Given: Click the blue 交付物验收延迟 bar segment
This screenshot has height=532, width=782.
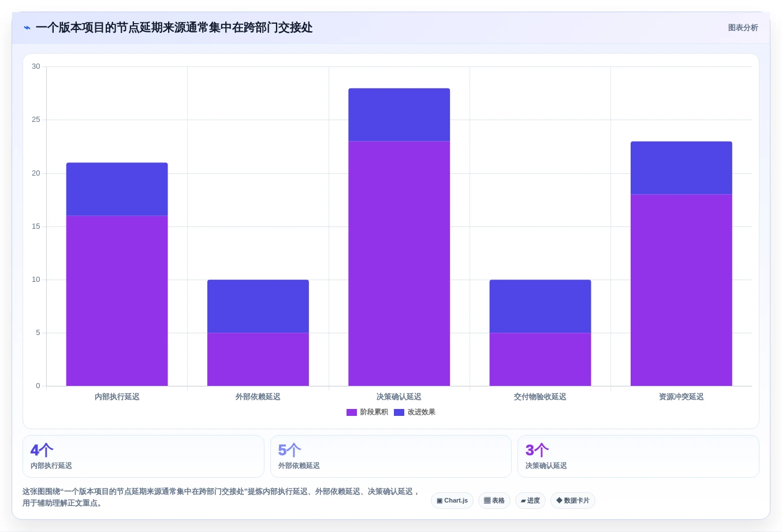Looking at the screenshot, I should (x=540, y=307).
